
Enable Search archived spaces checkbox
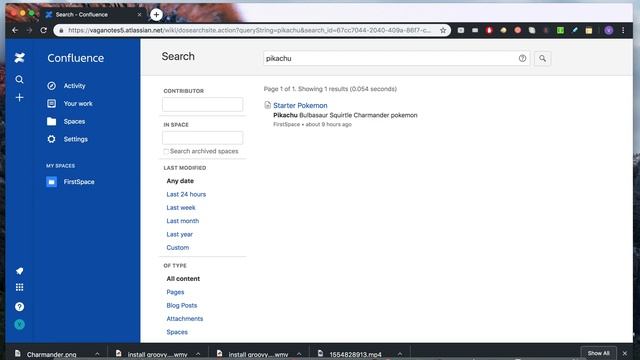[166, 151]
